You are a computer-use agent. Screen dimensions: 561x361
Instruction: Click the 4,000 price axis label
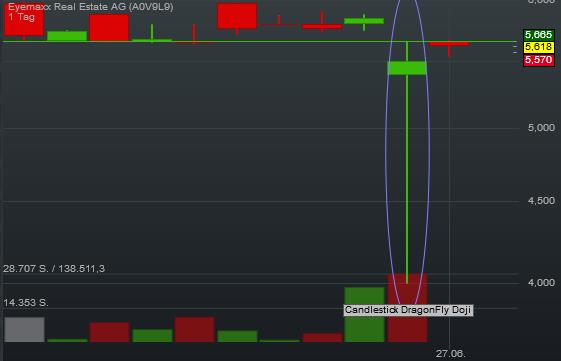point(541,283)
